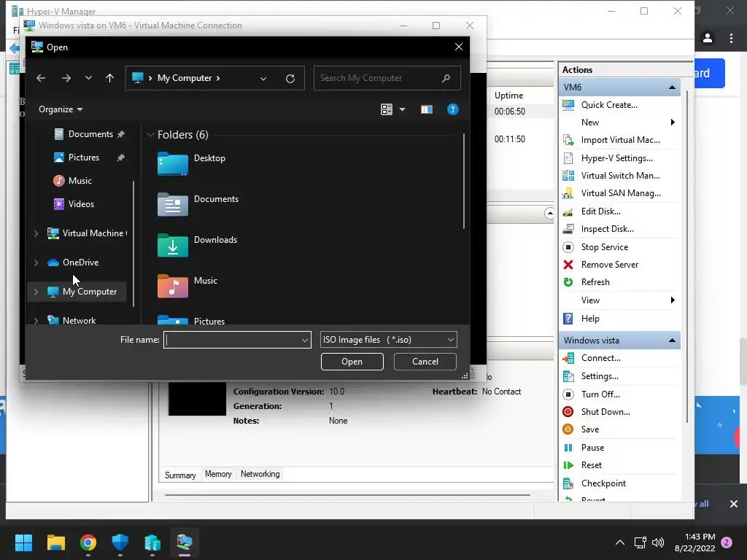Collapse the Windows vista actions section
This screenshot has width=747, height=560.
tap(672, 341)
